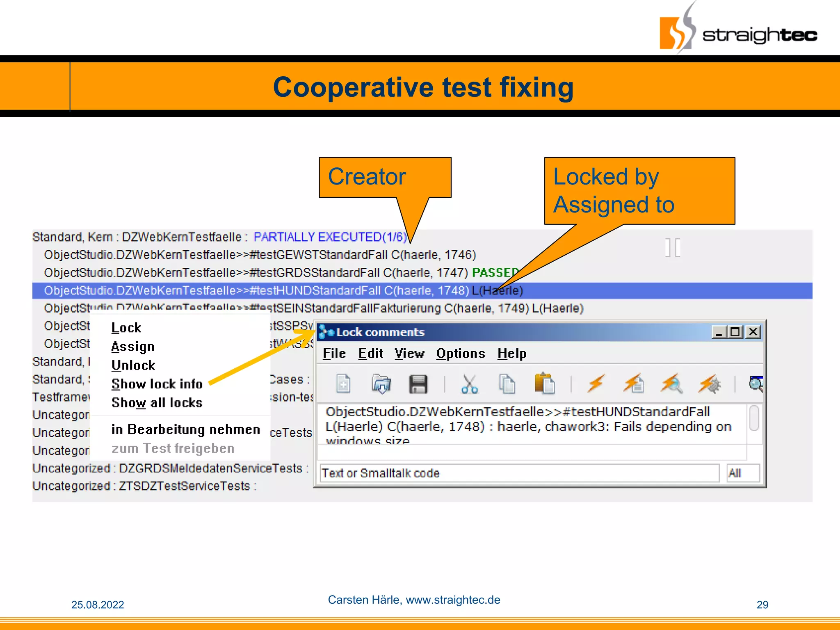The width and height of the screenshot is (840, 630).
Task: Open the All dropdown in Lock comments
Action: point(743,473)
